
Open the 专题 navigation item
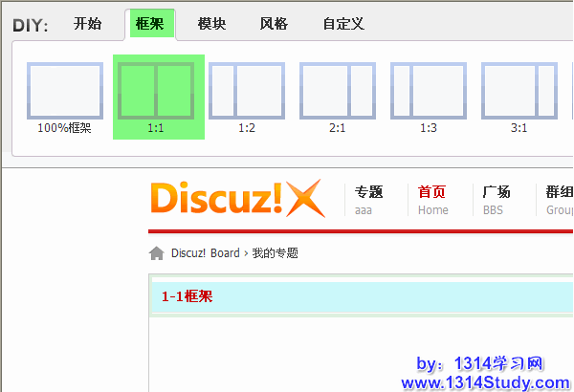click(368, 199)
